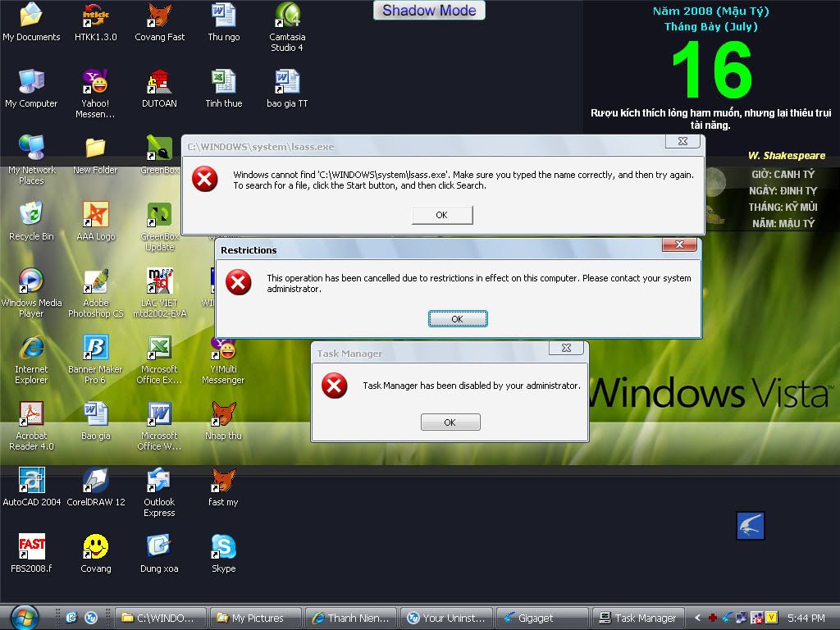Click Internet Explorer quick launch icon
The image size is (840, 630).
pos(71,617)
